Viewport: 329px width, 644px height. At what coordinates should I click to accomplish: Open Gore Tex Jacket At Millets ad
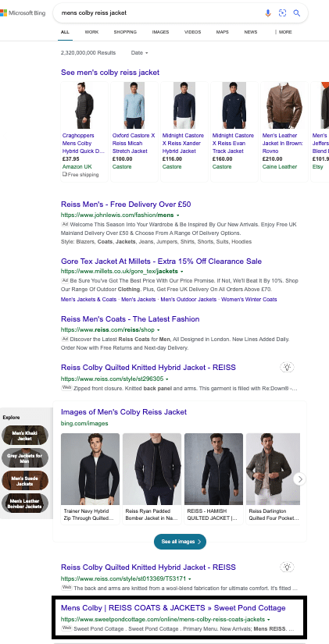(x=161, y=262)
